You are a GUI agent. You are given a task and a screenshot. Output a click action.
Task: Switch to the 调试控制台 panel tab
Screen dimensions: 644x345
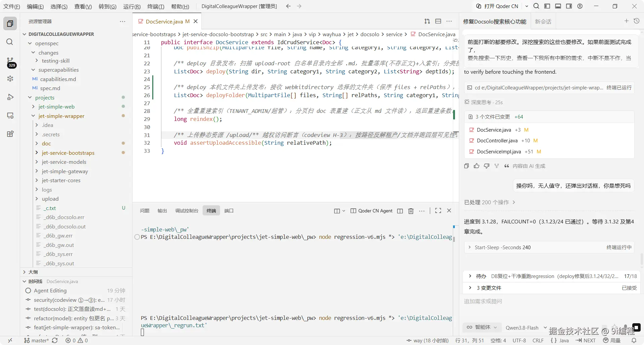click(186, 211)
